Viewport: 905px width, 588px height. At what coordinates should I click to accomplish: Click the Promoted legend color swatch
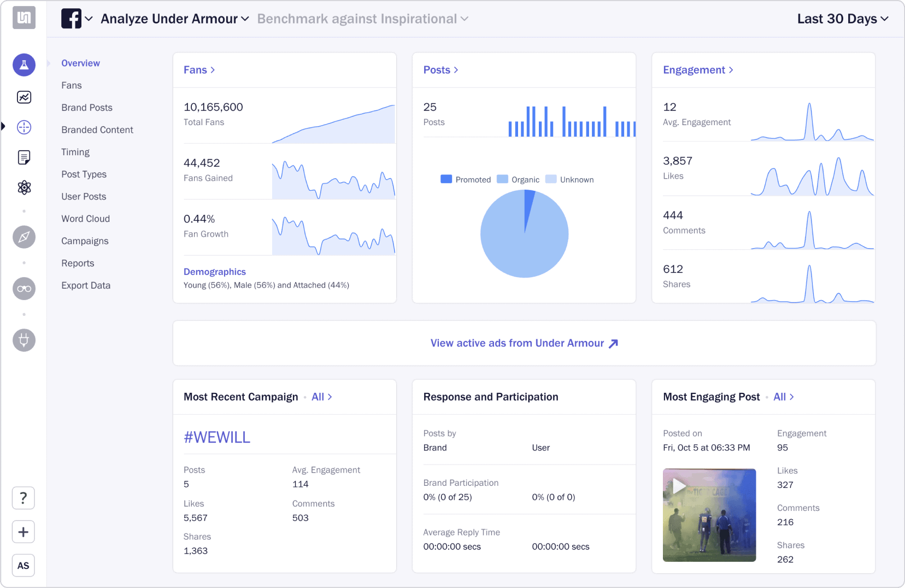click(x=446, y=179)
